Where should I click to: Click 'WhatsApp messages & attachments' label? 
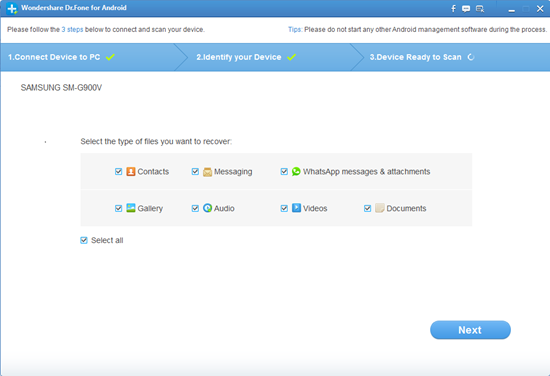(367, 172)
